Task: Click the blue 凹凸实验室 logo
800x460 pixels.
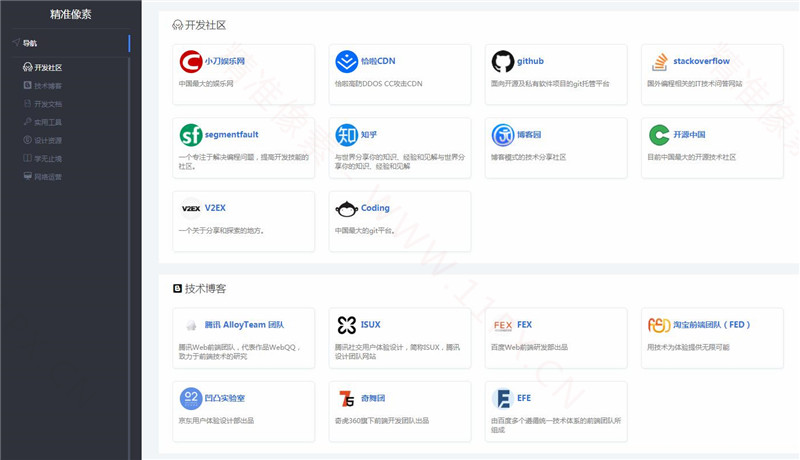Action: pyautogui.click(x=191, y=398)
